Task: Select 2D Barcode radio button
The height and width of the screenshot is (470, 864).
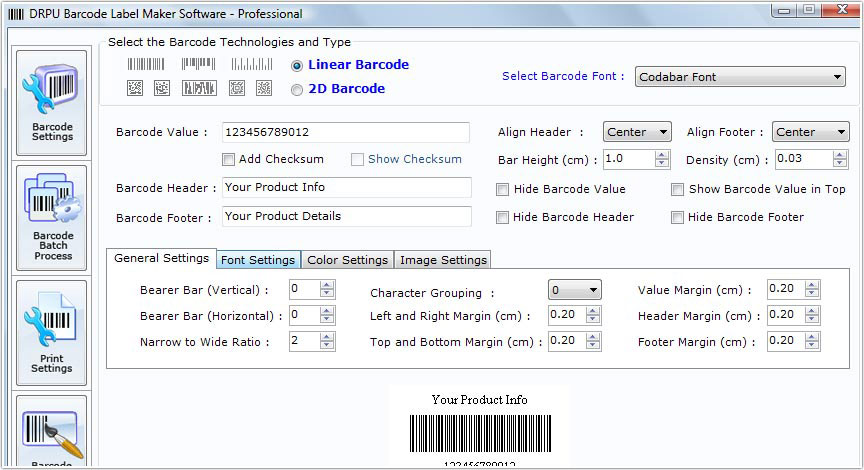Action: coord(297,90)
